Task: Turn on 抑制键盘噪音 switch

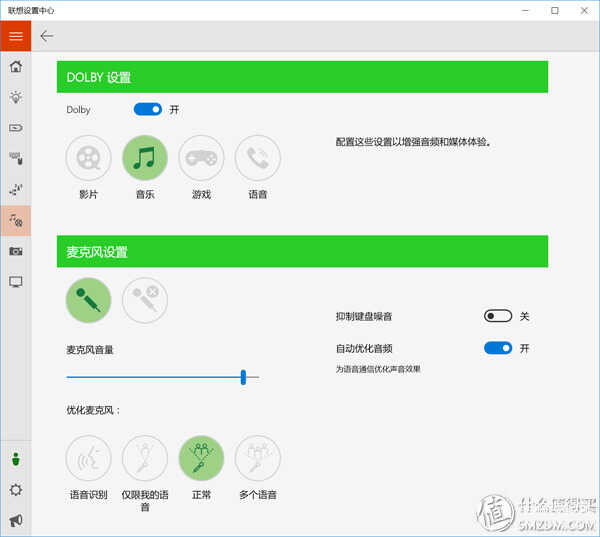Action: click(498, 316)
